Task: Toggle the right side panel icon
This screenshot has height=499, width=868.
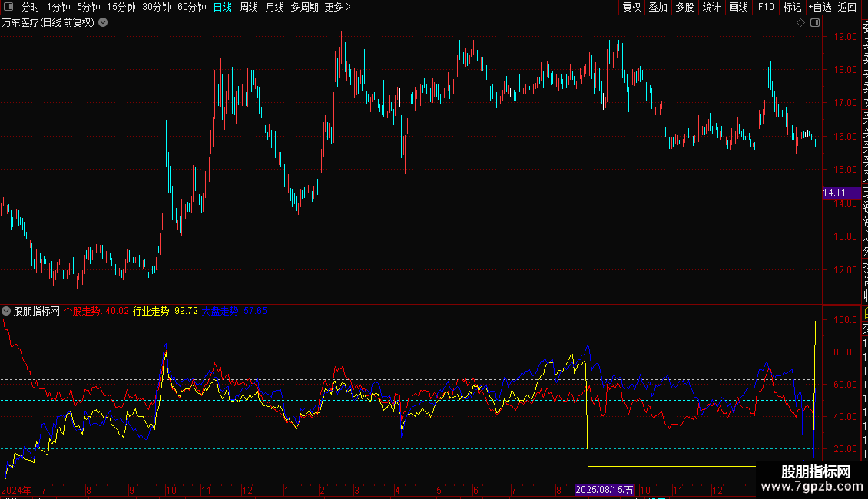Action: (x=815, y=23)
